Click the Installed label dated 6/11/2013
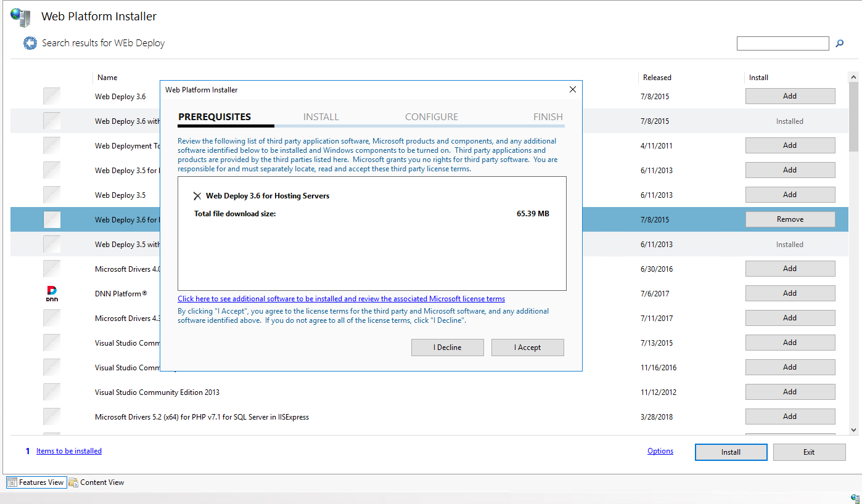 (789, 245)
